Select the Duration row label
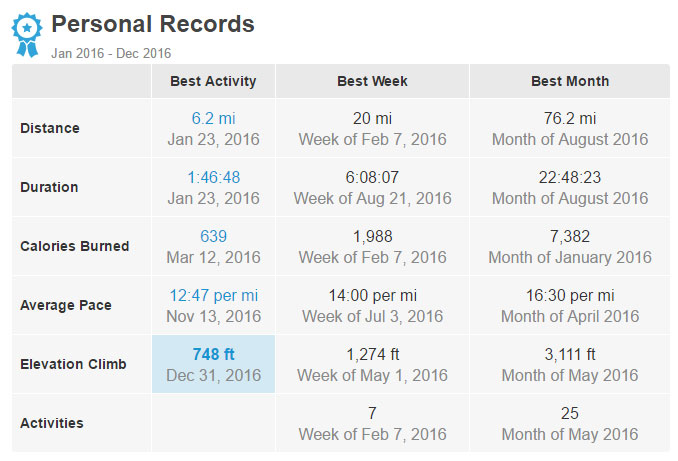Viewport: 678px width, 461px height. pos(49,187)
